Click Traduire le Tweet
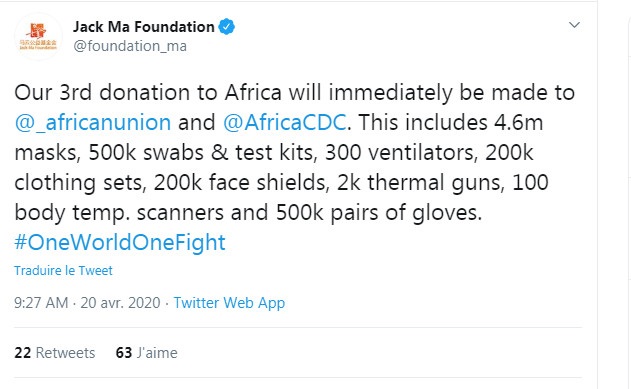 pyautogui.click(x=63, y=270)
